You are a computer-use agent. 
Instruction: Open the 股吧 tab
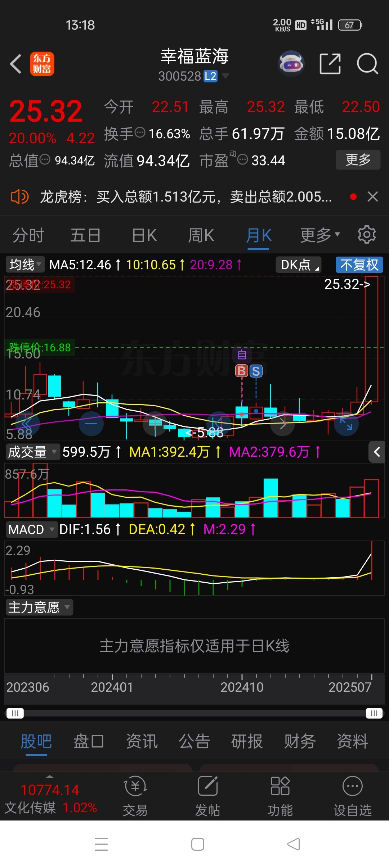coord(36,741)
